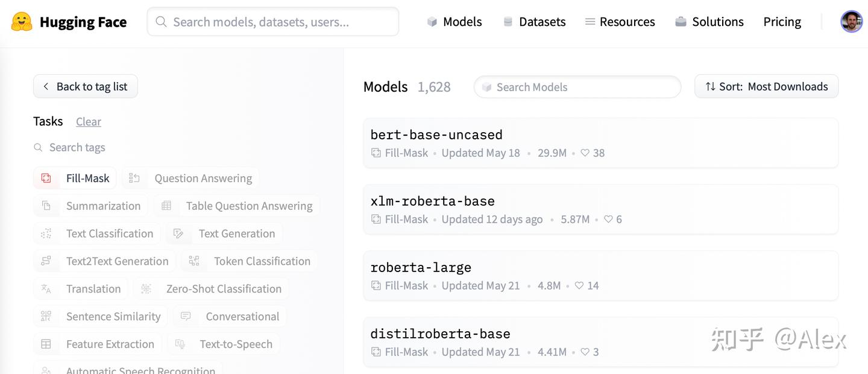Click the Translation task icon
This screenshot has width=868, height=374.
(x=46, y=289)
